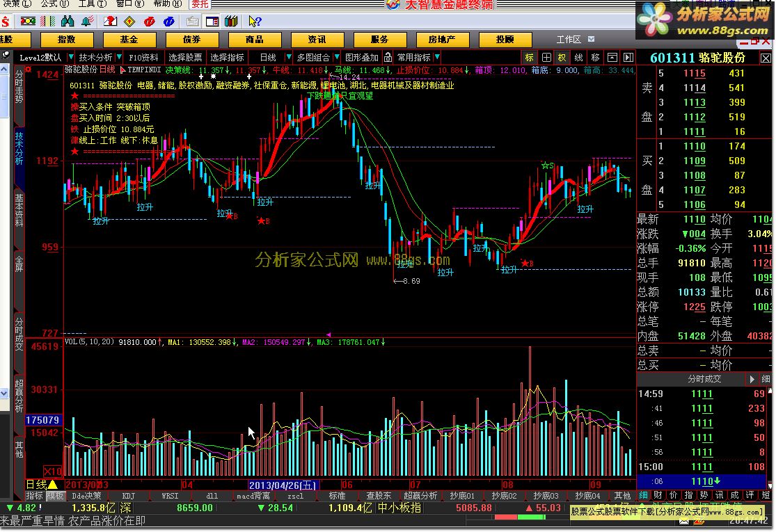Toggle the 细 detail tab at bottom right
The width and height of the screenshot is (776, 532).
[643, 495]
